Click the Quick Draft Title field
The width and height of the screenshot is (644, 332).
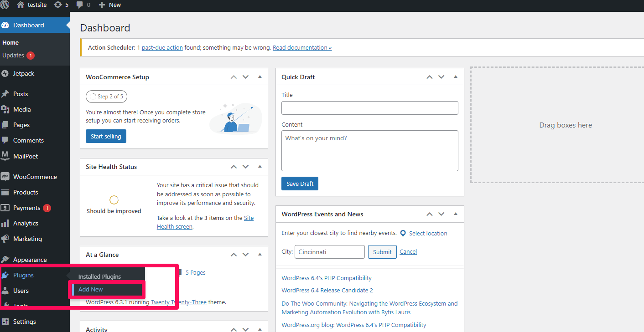(369, 108)
